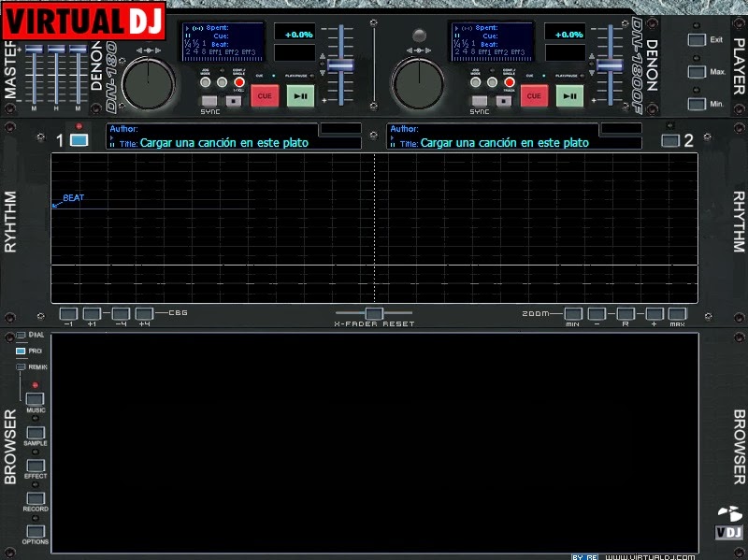Toggle Jog Mode button on deck 2
748x560 pixels.
coord(475,82)
